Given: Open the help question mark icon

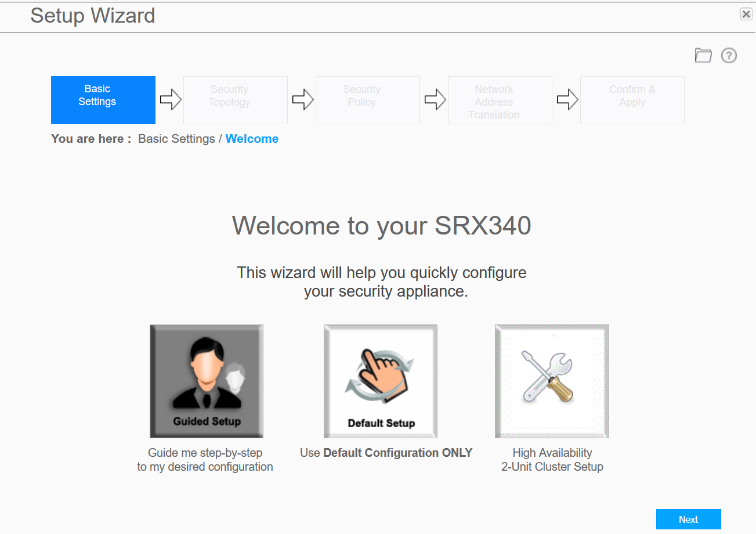Looking at the screenshot, I should pyautogui.click(x=729, y=56).
